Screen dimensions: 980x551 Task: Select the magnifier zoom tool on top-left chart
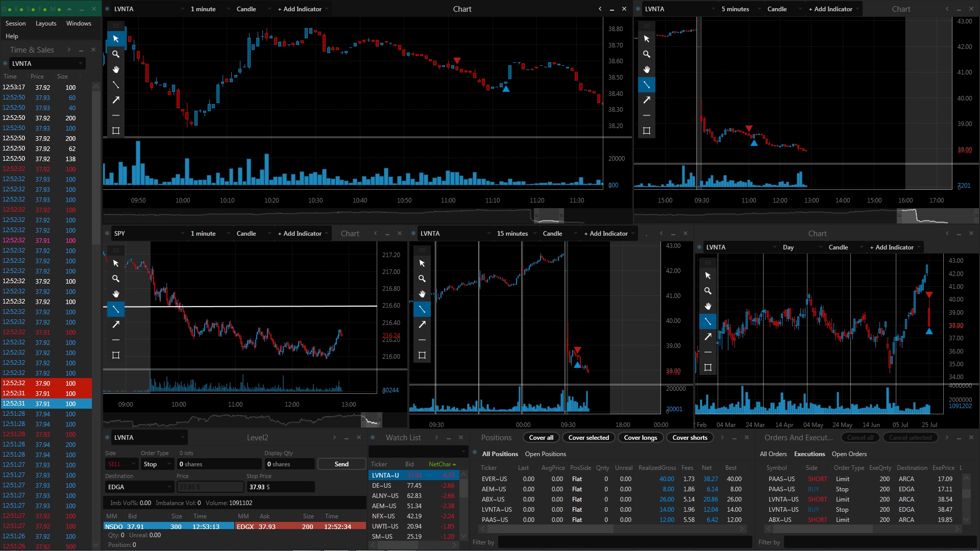tap(116, 54)
